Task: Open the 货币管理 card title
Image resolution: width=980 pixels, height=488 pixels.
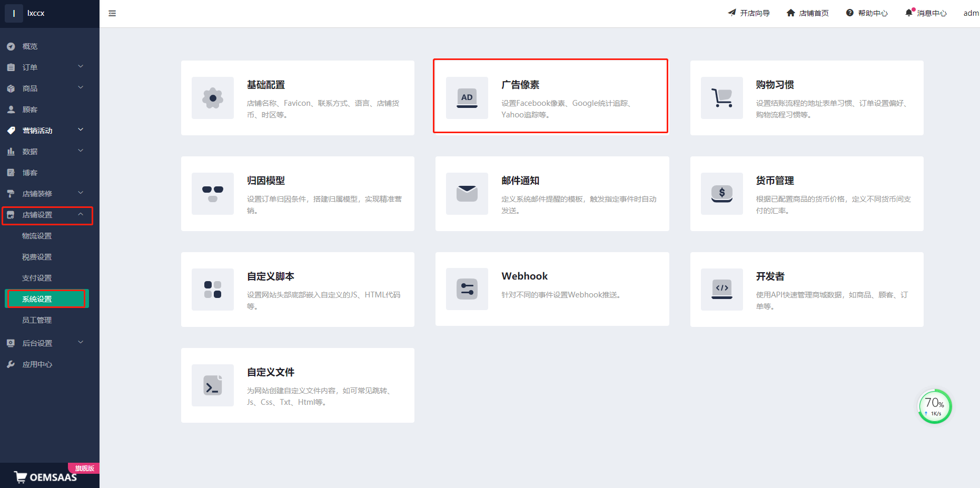Action: (x=775, y=181)
